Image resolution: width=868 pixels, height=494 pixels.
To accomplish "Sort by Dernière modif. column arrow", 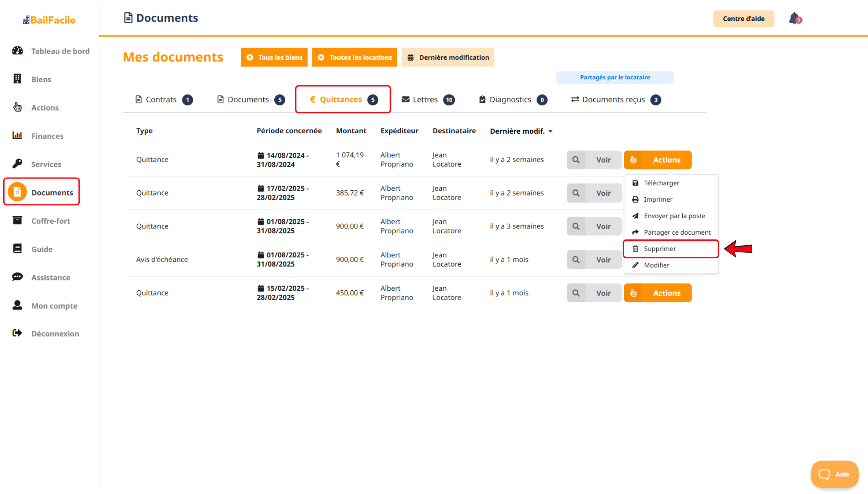I will 551,131.
